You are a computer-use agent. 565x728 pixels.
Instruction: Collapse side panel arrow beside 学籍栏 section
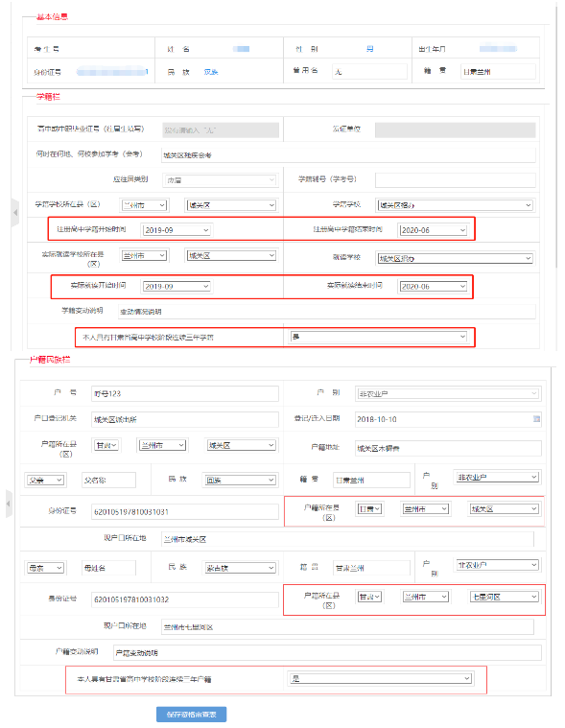(14, 212)
